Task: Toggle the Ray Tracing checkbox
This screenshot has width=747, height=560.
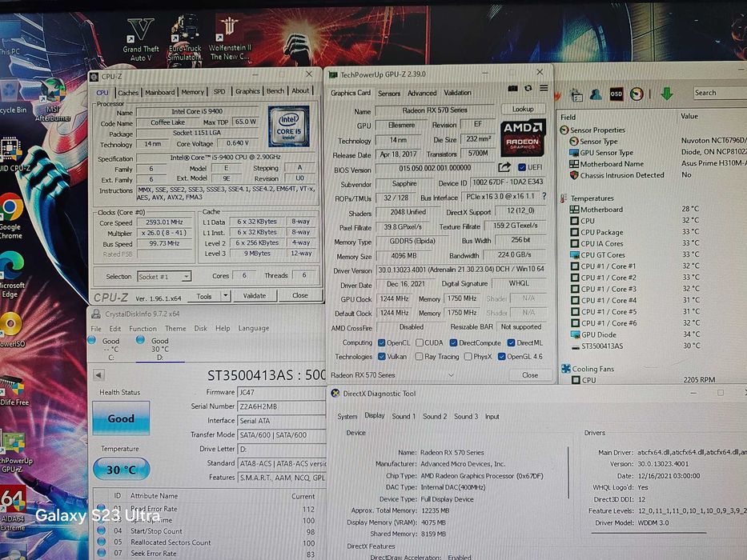Action: pyautogui.click(x=419, y=356)
